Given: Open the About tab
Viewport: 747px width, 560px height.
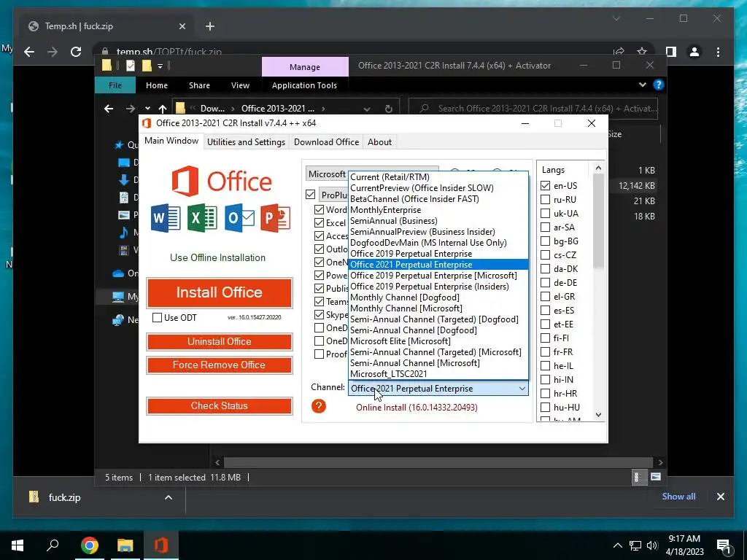Looking at the screenshot, I should click(379, 142).
